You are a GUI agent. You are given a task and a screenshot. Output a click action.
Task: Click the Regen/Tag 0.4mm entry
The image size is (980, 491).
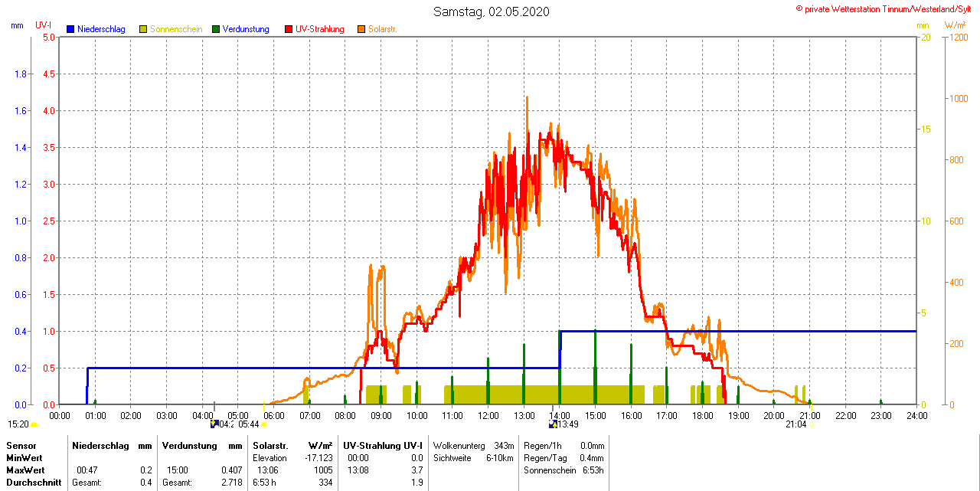click(564, 457)
